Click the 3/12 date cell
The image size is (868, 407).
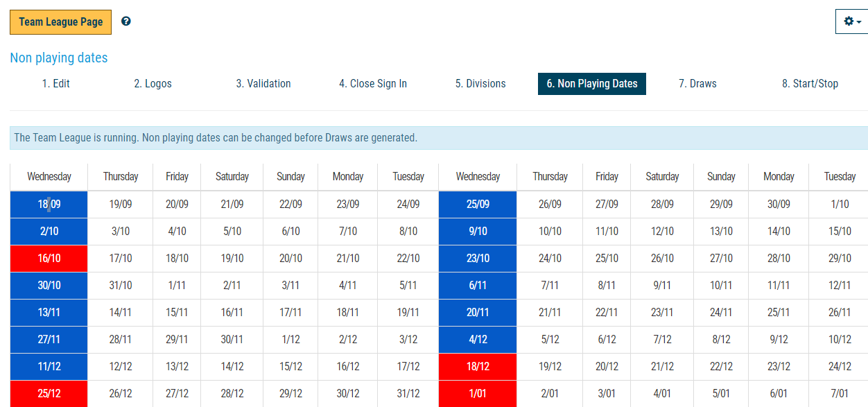408,340
